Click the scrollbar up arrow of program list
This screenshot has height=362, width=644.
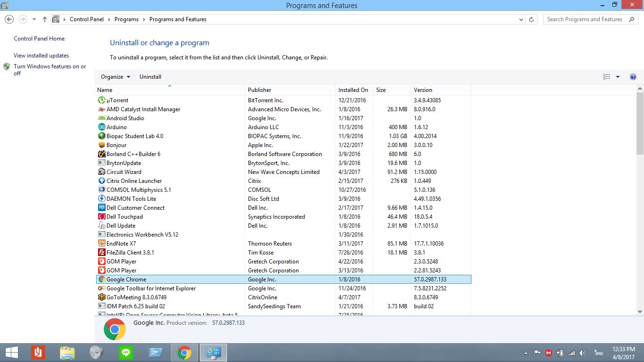point(640,89)
